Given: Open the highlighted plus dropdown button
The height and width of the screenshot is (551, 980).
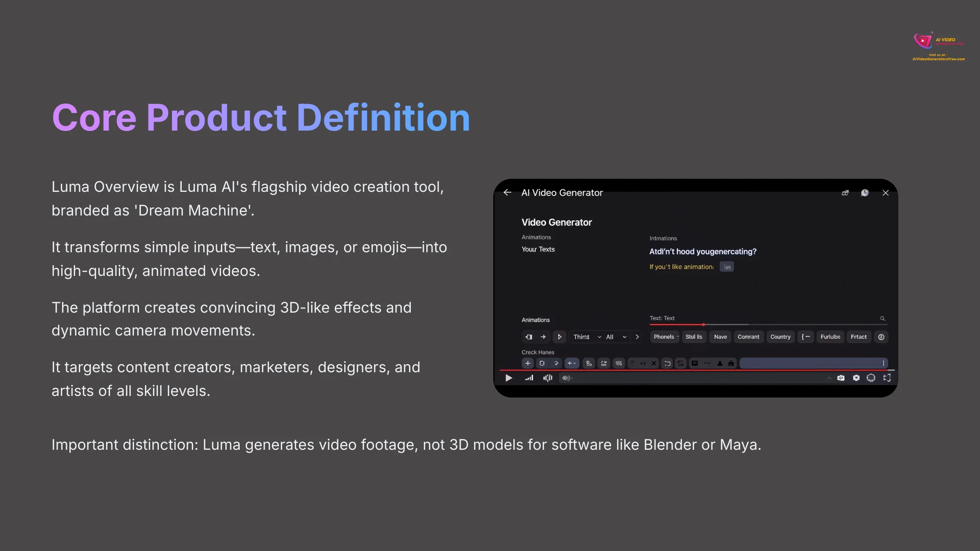Looking at the screenshot, I should pos(572,363).
